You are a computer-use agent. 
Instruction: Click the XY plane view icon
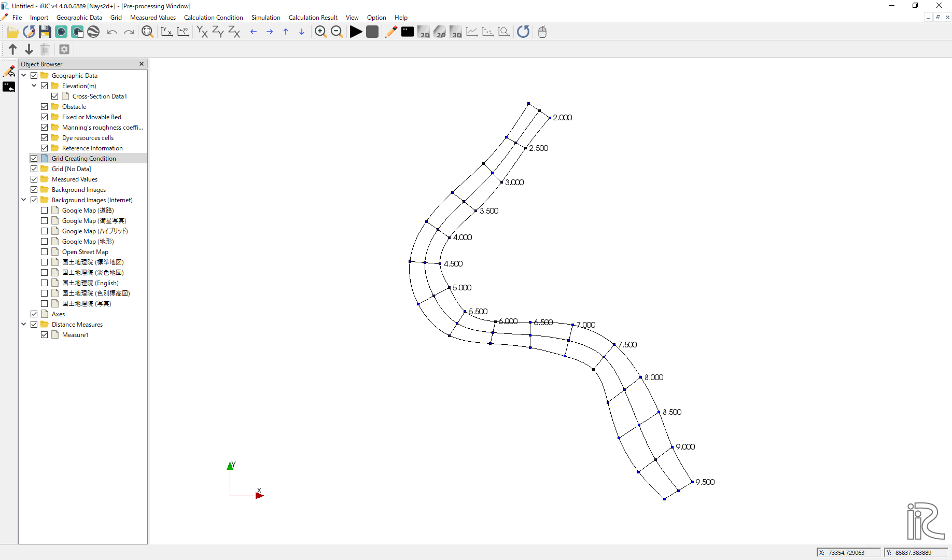coord(202,32)
